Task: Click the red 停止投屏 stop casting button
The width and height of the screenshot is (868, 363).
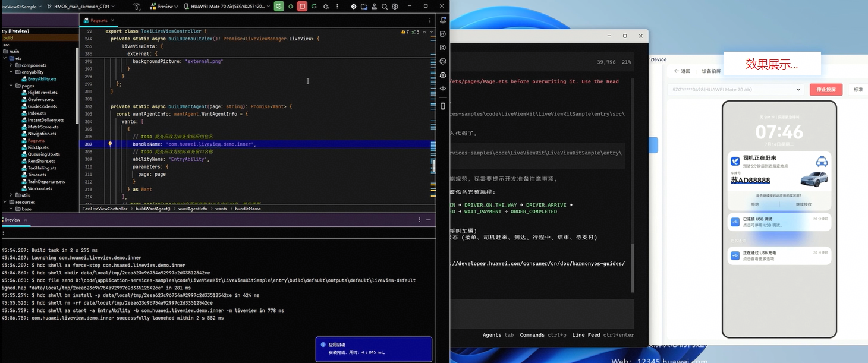Action: [826, 90]
